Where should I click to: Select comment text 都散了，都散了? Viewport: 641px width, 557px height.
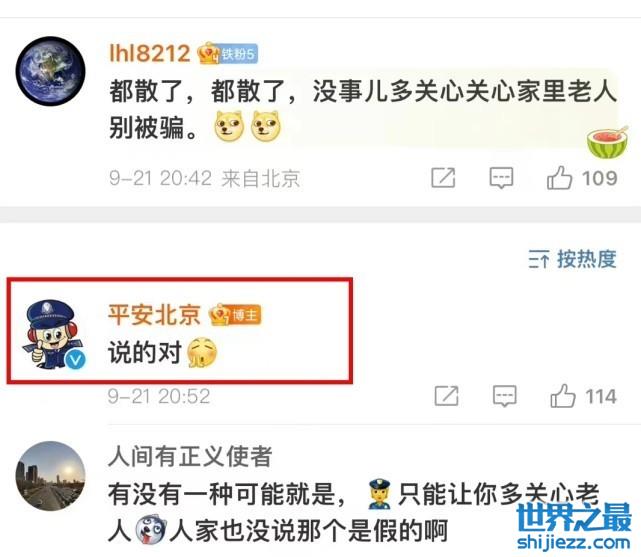pos(203,92)
